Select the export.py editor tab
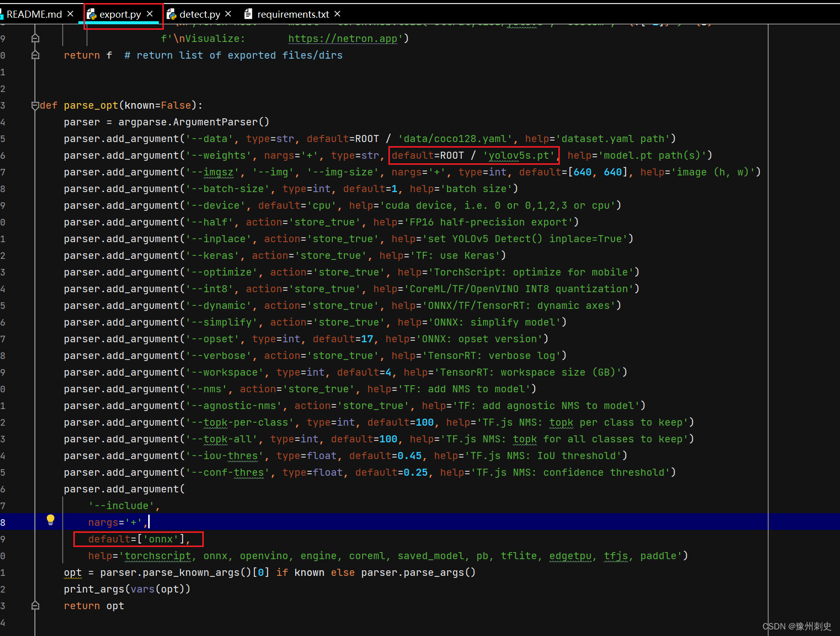 (120, 14)
